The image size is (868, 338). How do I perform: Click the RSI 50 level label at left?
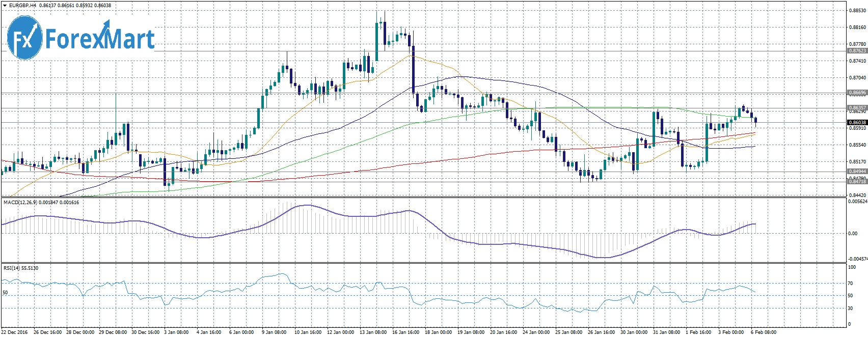pyautogui.click(x=6, y=293)
